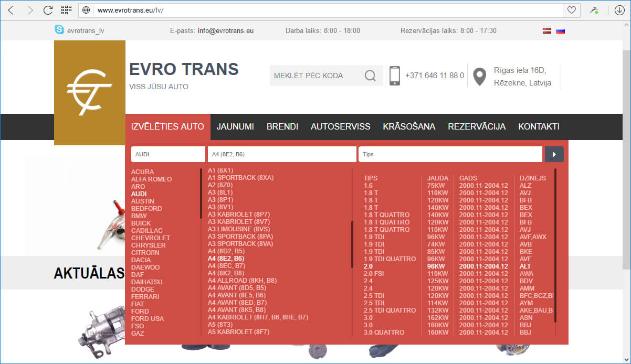Select FERRARI in the brand list

(x=145, y=296)
